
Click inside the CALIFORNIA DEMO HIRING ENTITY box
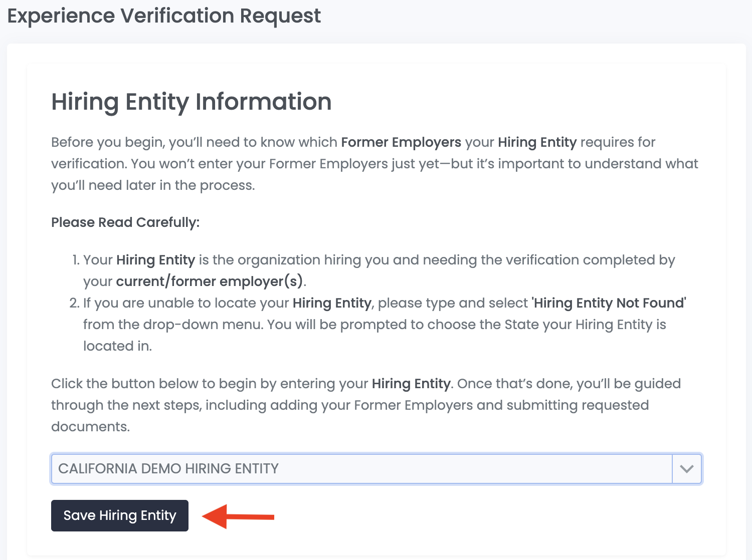click(x=351, y=469)
